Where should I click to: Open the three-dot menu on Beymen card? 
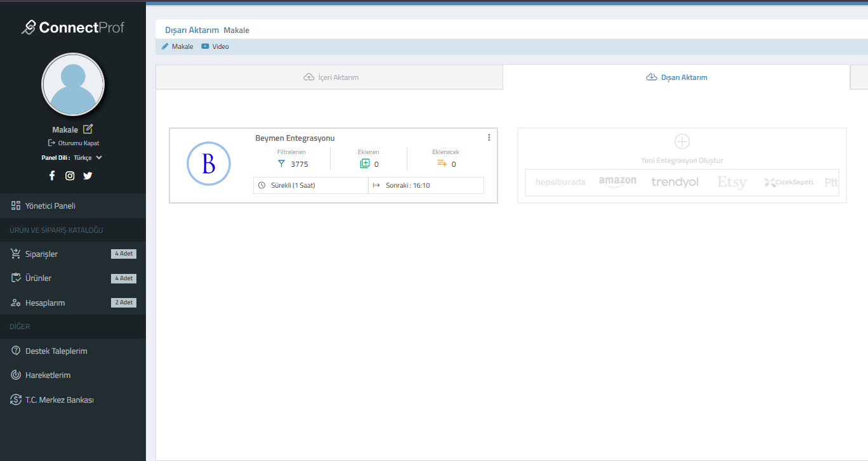coord(489,138)
